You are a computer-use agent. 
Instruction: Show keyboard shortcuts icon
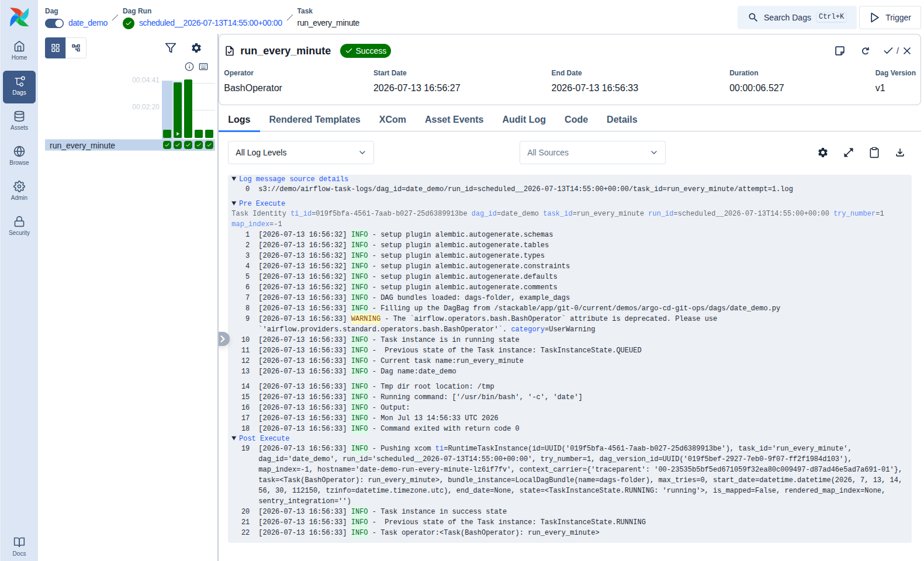pos(203,67)
